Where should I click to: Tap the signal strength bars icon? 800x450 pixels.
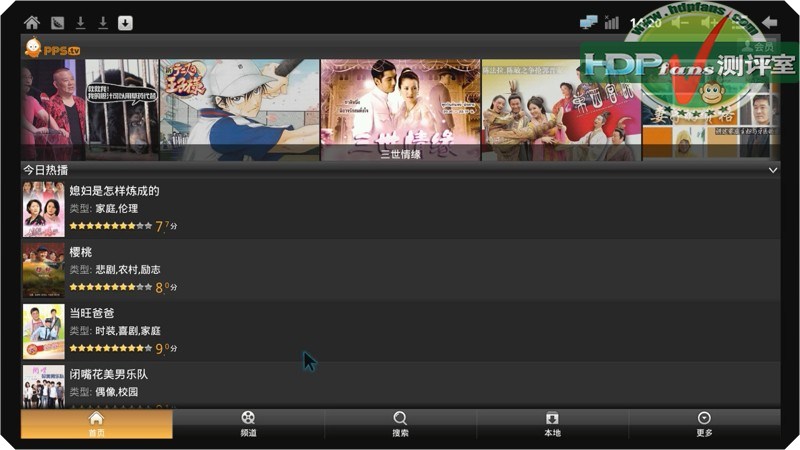pos(611,22)
